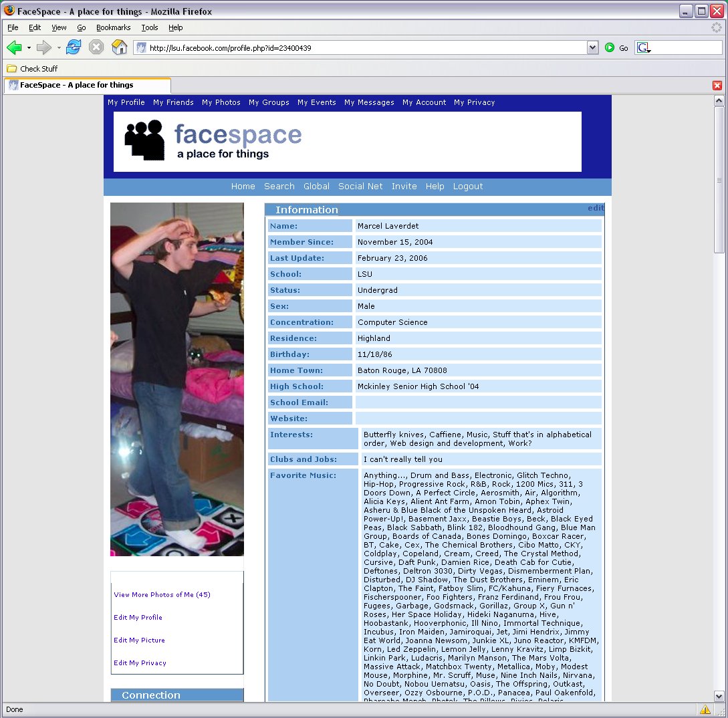Click the name value Marcel Laverdet
The height and width of the screenshot is (718, 728).
388,226
